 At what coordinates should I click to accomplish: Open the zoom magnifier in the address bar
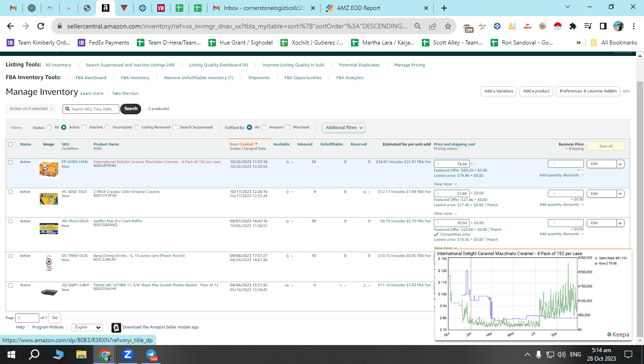coord(418,26)
